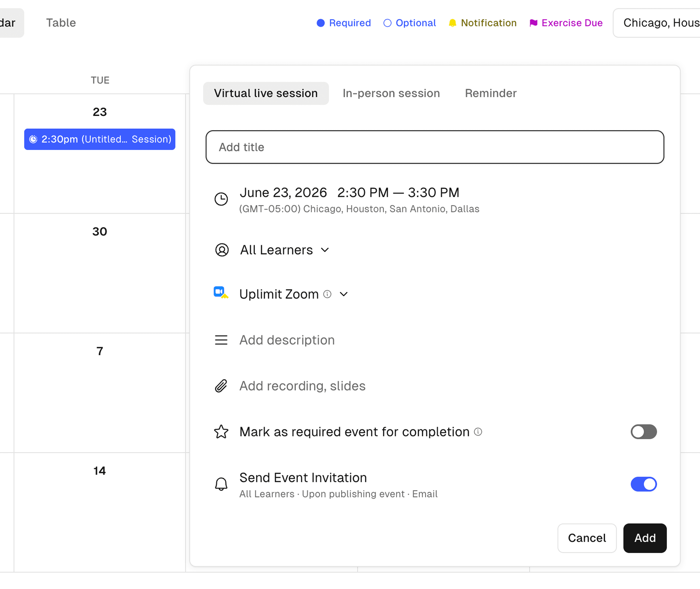Click the Add description field
The width and height of the screenshot is (700, 589).
[x=287, y=340]
